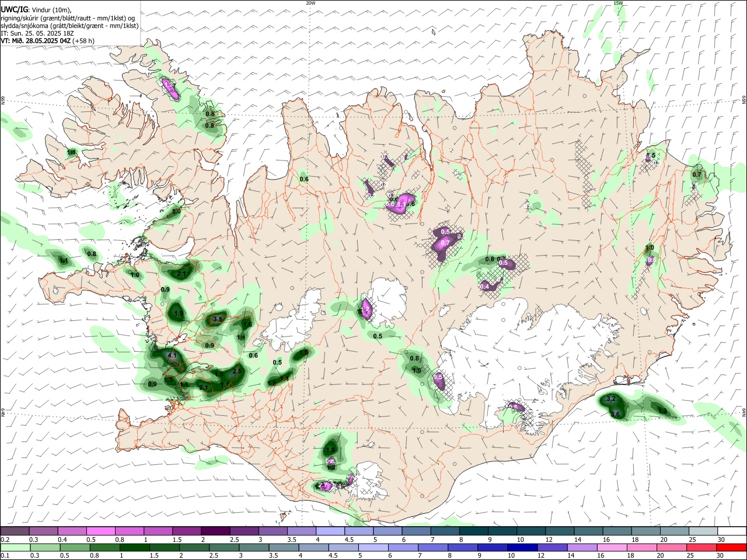Click the '4.1' precipitation value on the map
The image size is (747, 560).
[x=172, y=355]
